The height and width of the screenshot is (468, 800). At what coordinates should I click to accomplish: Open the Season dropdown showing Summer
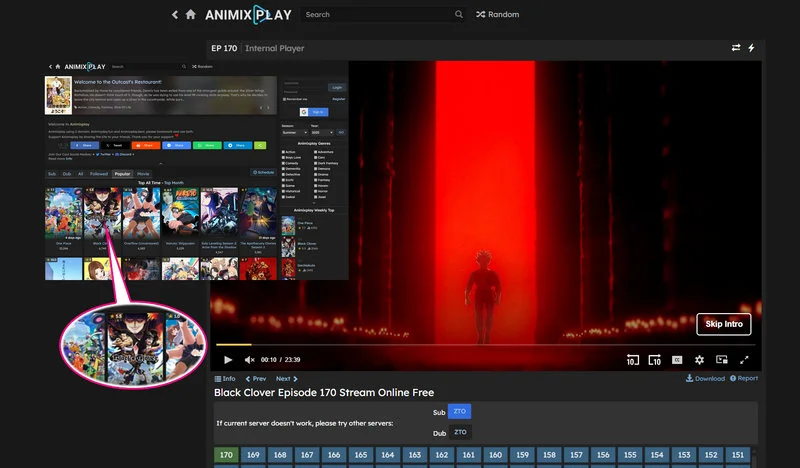pos(295,133)
